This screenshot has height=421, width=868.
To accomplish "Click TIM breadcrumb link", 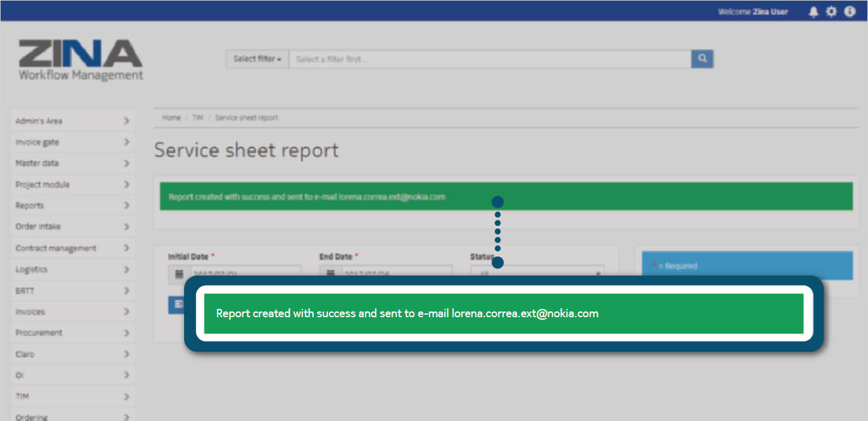I will (198, 118).
